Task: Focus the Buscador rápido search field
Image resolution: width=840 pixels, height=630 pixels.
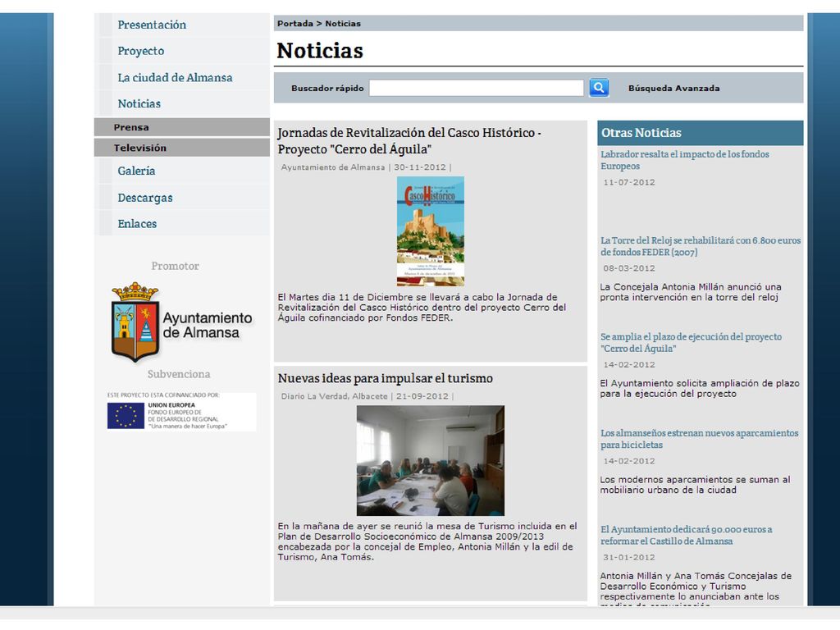Action: [x=477, y=88]
